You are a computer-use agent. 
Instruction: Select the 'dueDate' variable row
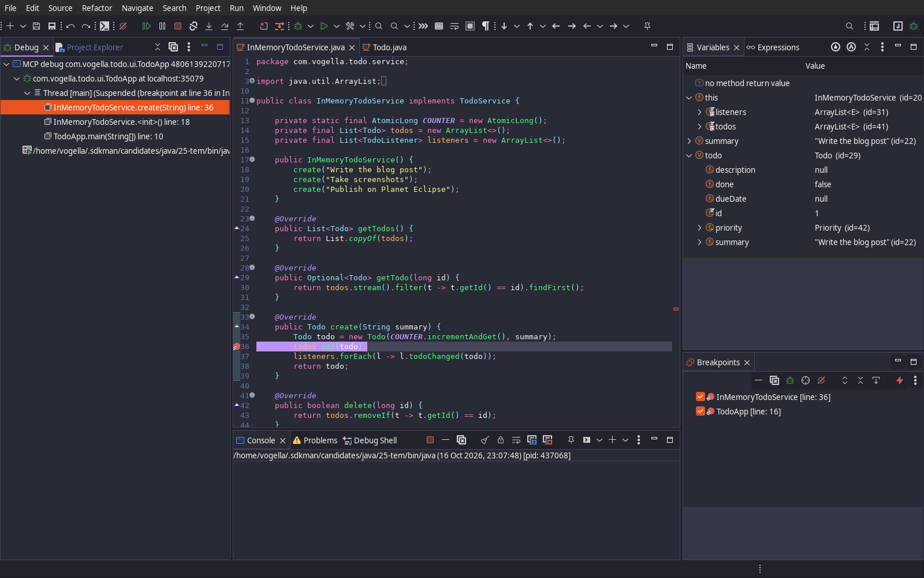803,199
